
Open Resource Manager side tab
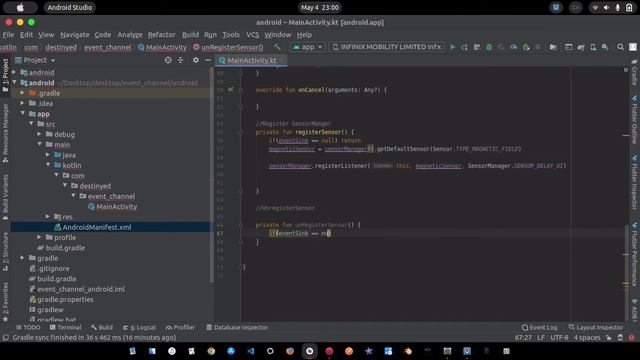tap(5, 133)
